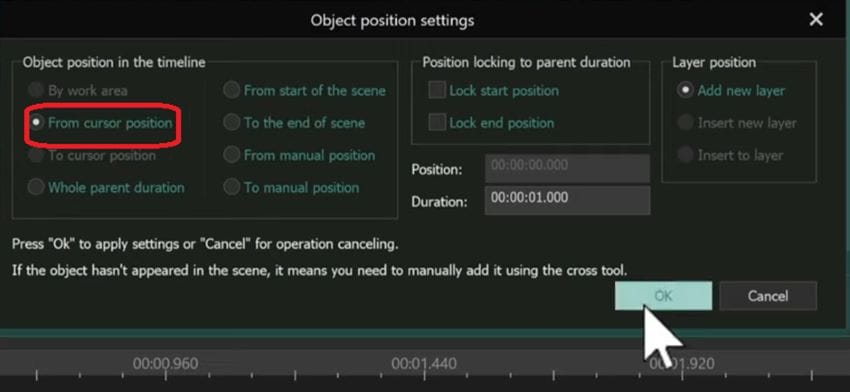Select Insert to layer option
Image resolution: width=850 pixels, height=392 pixels.
click(686, 156)
